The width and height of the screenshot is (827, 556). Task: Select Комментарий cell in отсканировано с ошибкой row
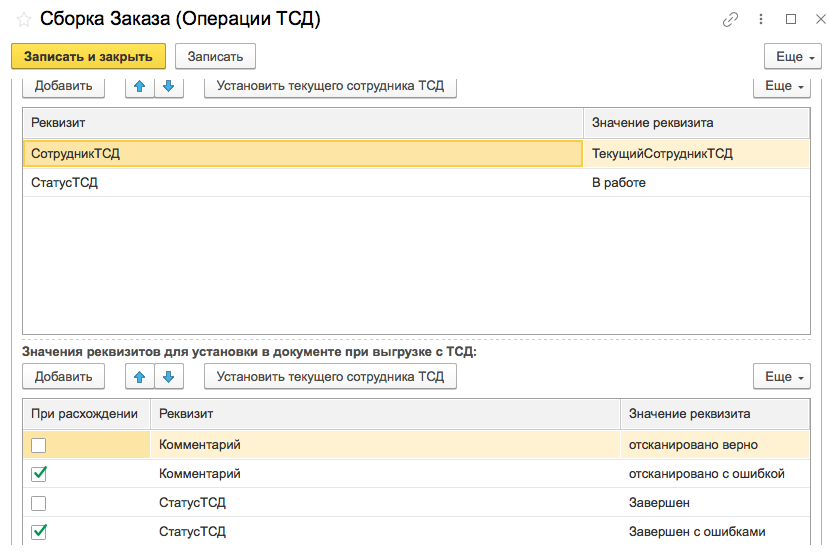(386, 474)
